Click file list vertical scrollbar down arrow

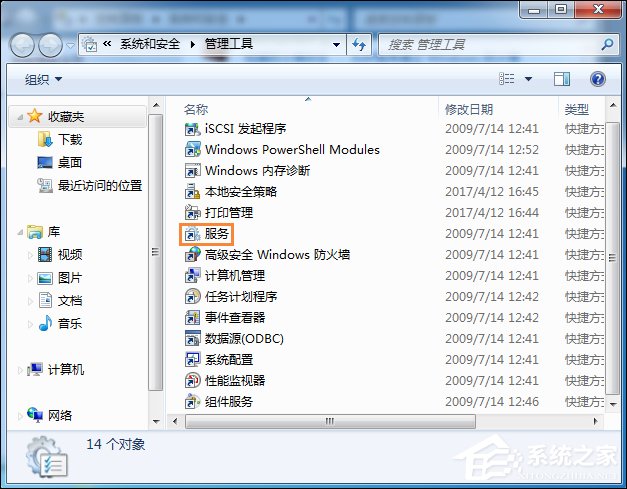(x=613, y=404)
